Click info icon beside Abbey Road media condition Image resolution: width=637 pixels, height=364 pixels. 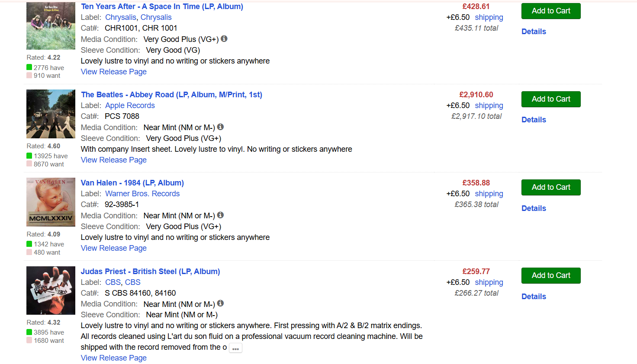(x=220, y=127)
